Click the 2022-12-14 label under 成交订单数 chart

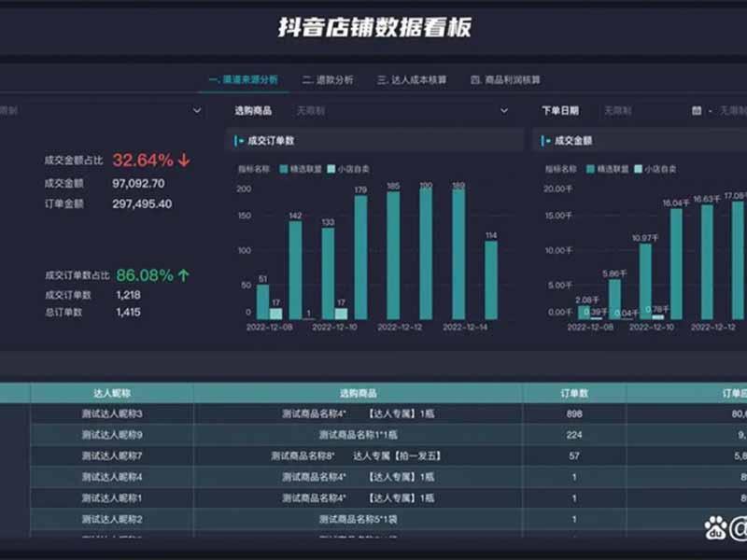(465, 328)
